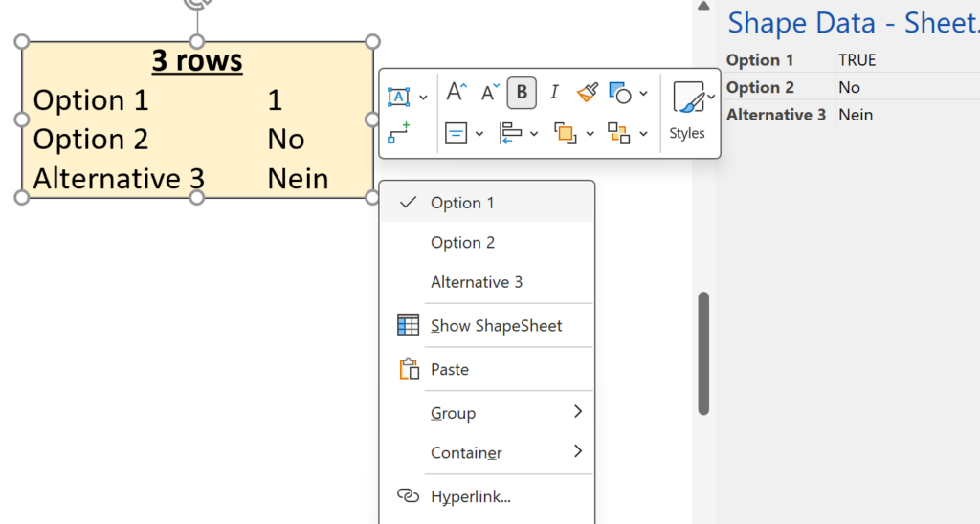Toggle Bold formatting off
The width and height of the screenshot is (980, 524).
522,93
